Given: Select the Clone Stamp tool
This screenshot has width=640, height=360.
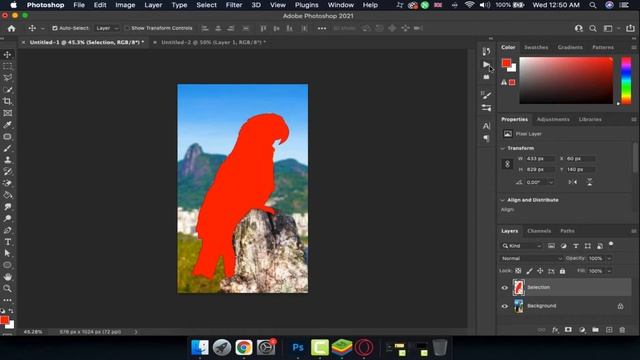Looking at the screenshot, I should point(7,160).
